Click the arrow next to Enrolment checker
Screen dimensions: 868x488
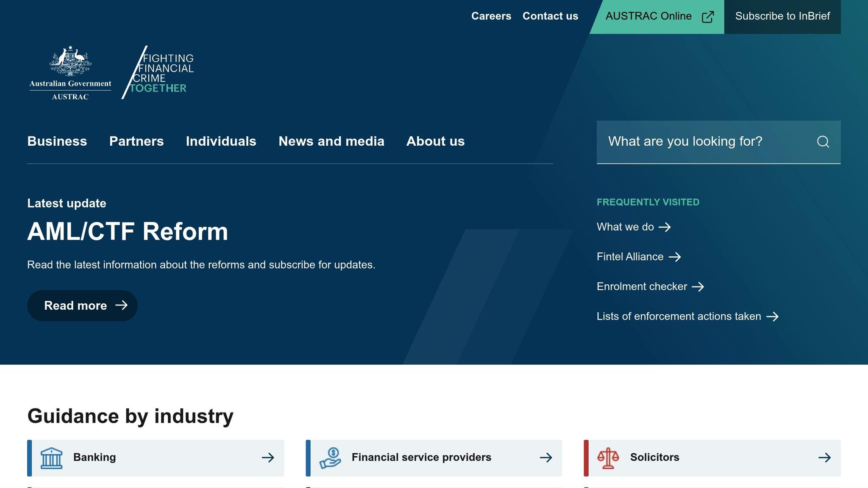(698, 287)
